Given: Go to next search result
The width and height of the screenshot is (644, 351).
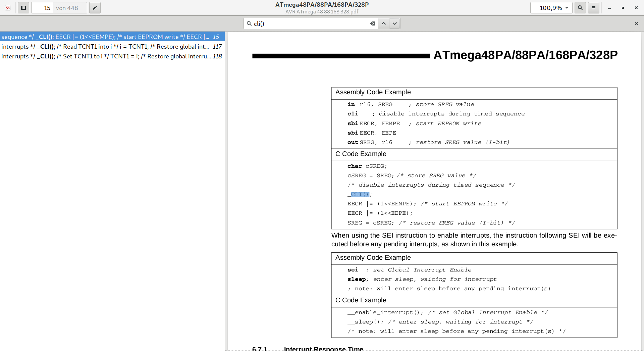Looking at the screenshot, I should point(395,23).
